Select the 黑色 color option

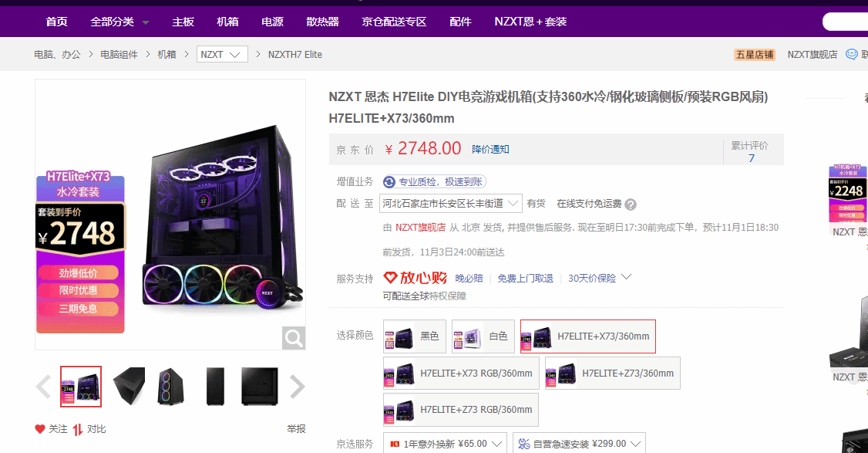415,336
